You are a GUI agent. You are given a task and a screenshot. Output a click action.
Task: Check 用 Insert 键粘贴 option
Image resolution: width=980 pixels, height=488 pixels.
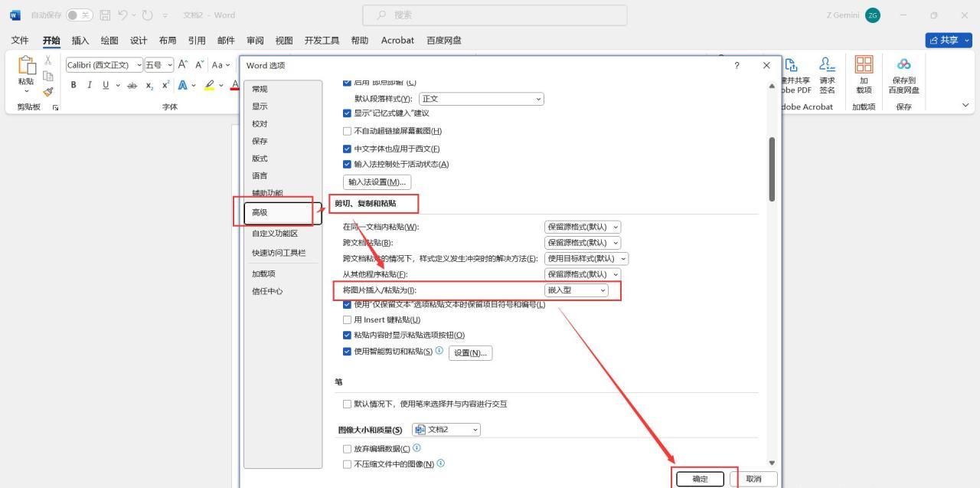tap(347, 319)
